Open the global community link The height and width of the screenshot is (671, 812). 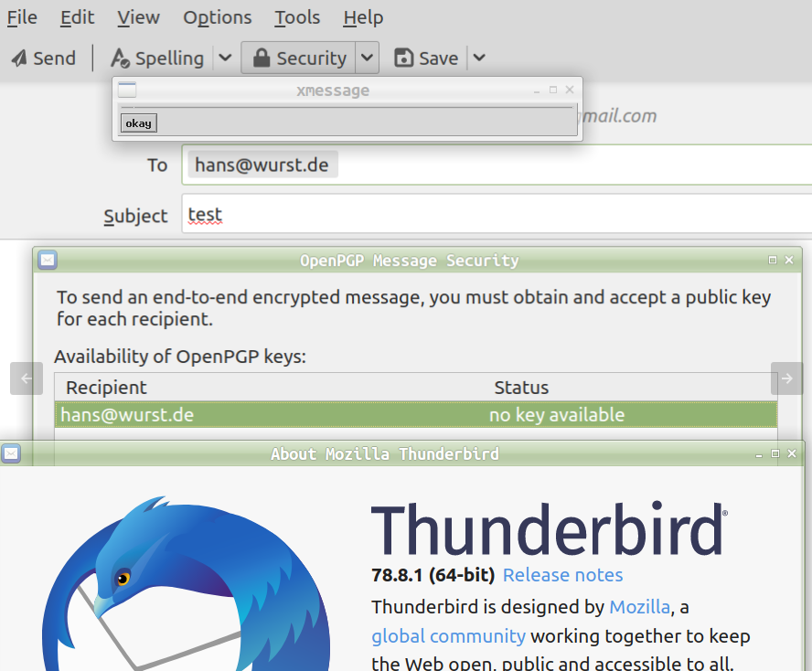point(448,635)
